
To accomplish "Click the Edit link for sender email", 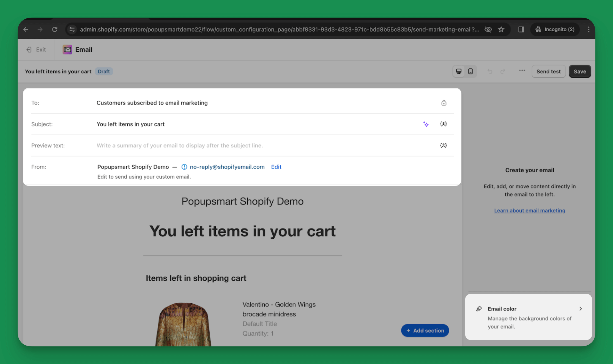I will [276, 167].
